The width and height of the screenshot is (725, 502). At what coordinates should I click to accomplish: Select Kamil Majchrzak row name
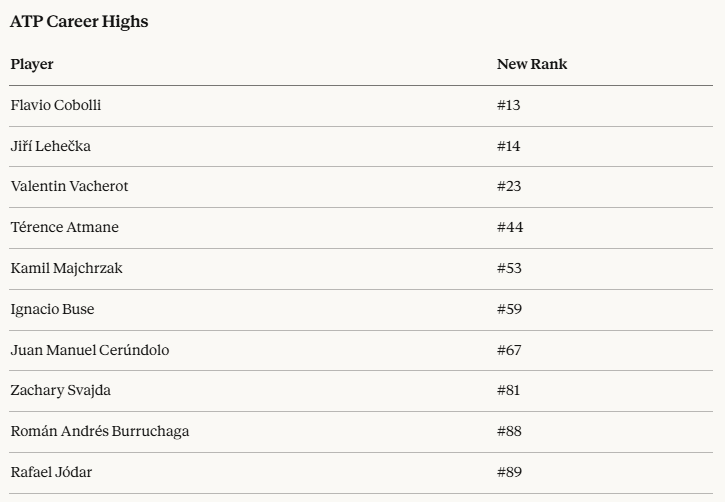coord(67,268)
